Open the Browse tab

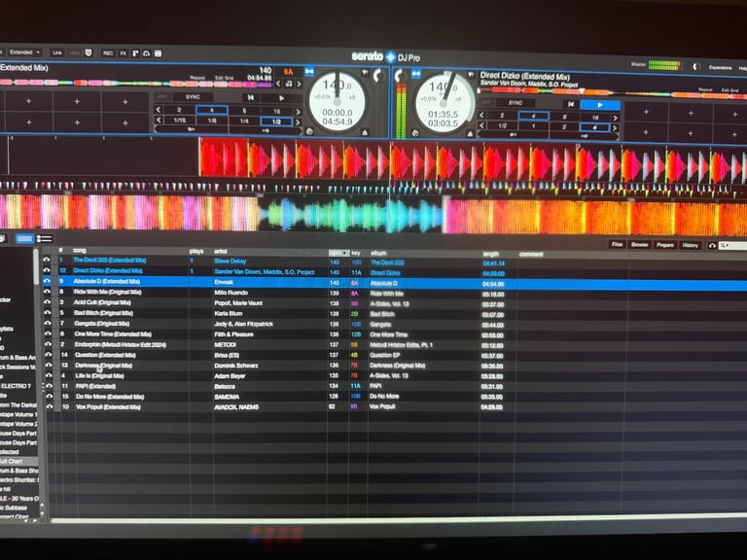tap(639, 245)
